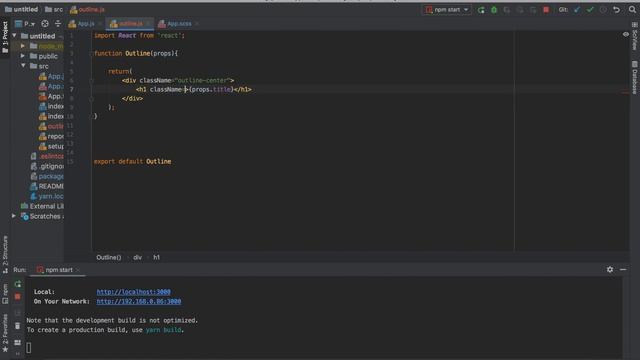The image size is (640, 360).
Task: Open the Database tool window
Action: tap(635, 78)
